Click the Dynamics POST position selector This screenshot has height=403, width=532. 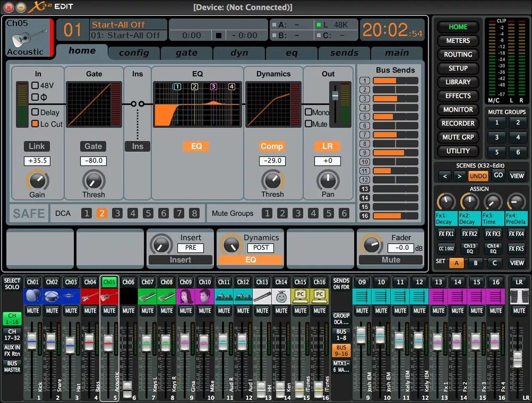261,248
